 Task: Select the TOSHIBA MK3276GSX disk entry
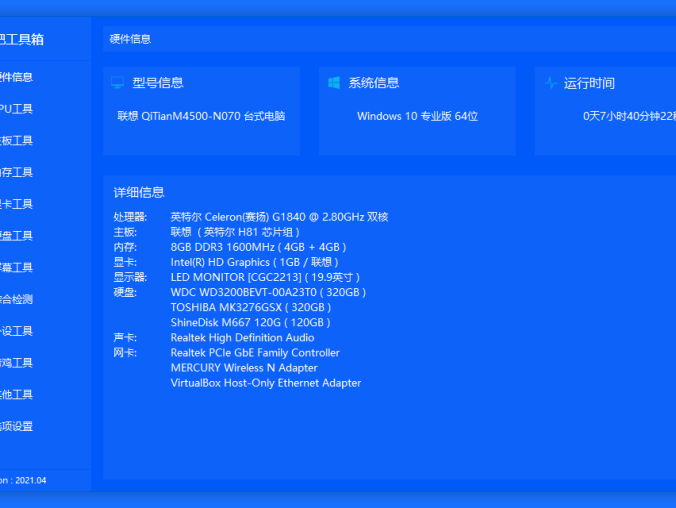(x=251, y=307)
